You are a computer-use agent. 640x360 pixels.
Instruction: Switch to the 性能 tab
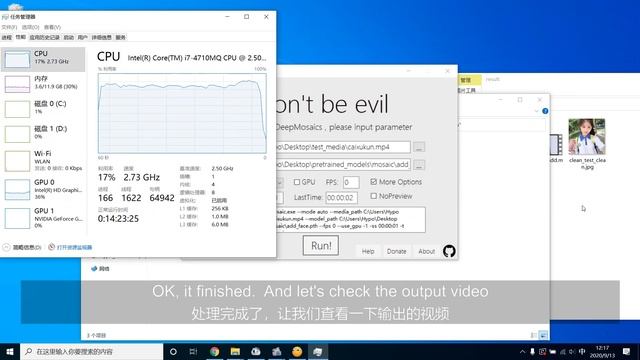click(x=20, y=37)
